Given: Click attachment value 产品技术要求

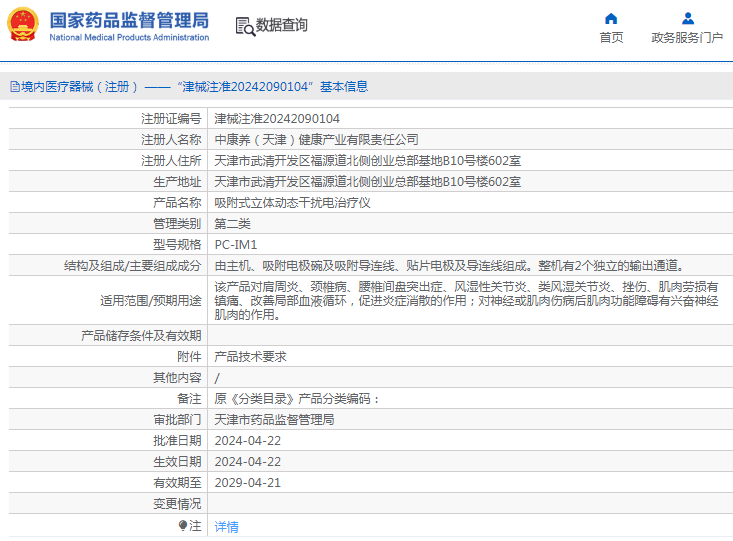Looking at the screenshot, I should (250, 357).
